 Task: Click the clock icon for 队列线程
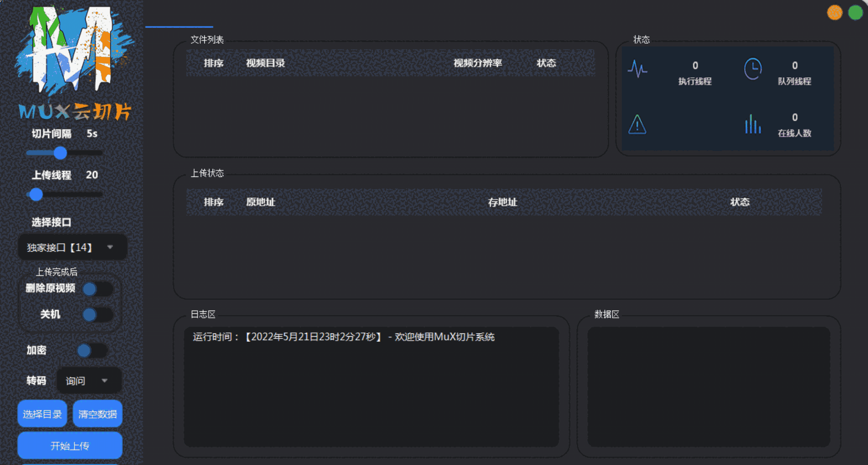(x=752, y=69)
